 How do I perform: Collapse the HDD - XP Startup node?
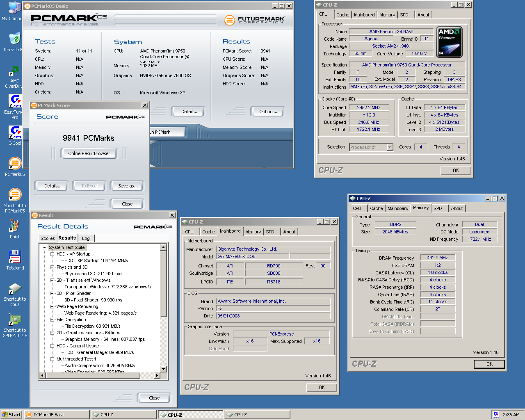pyautogui.click(x=52, y=254)
